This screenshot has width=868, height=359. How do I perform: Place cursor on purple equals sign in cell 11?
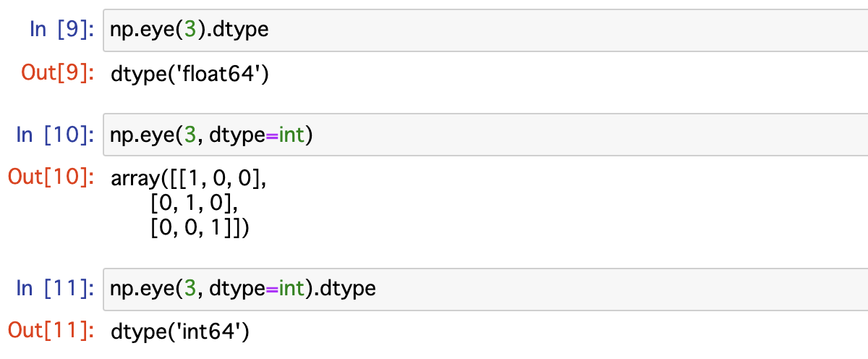pyautogui.click(x=270, y=290)
